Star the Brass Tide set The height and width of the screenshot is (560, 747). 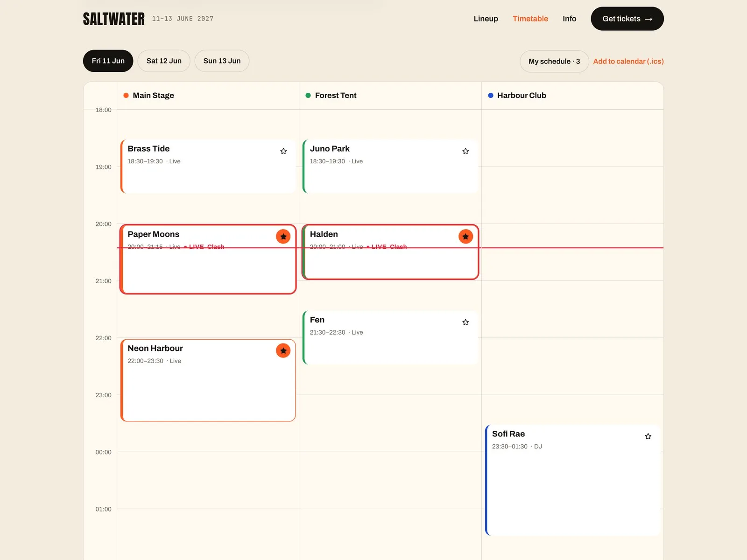tap(283, 151)
